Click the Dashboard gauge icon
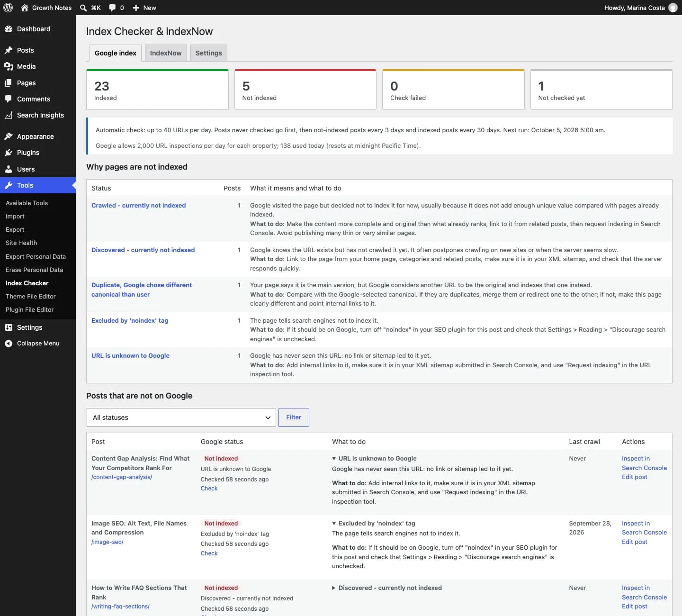Screen dimensions: 682x616 [9, 29]
